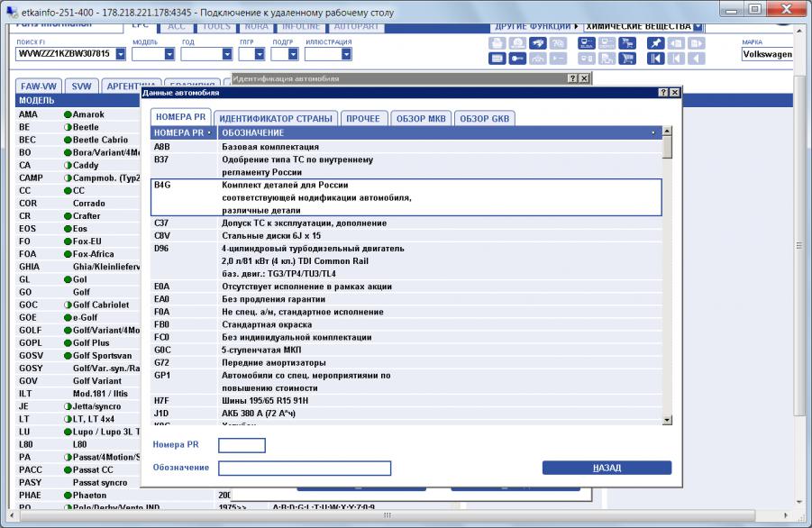This screenshot has height=528, width=812.
Task: Open the ГОД dropdown
Action: [x=227, y=54]
